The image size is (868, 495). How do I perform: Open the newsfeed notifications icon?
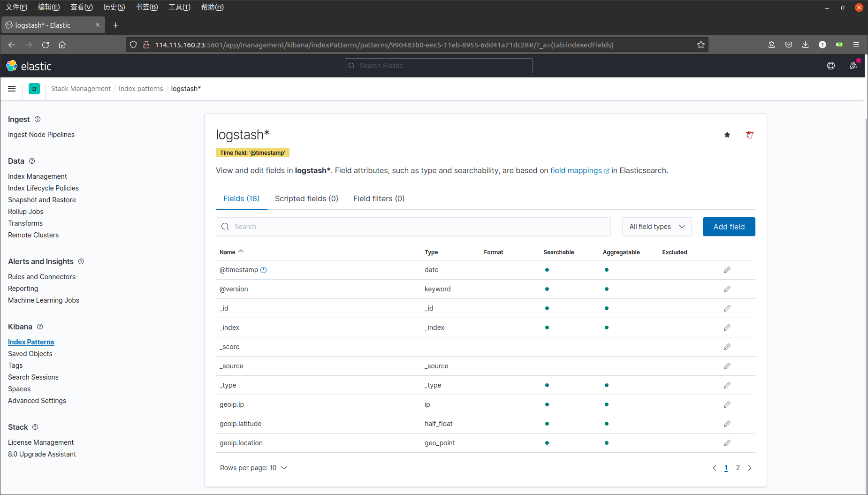pos(853,66)
